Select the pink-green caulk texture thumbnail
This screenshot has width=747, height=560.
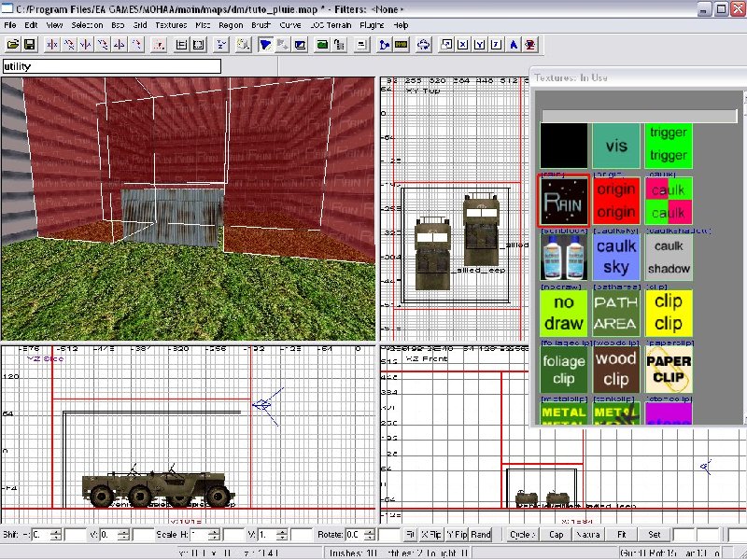point(669,201)
